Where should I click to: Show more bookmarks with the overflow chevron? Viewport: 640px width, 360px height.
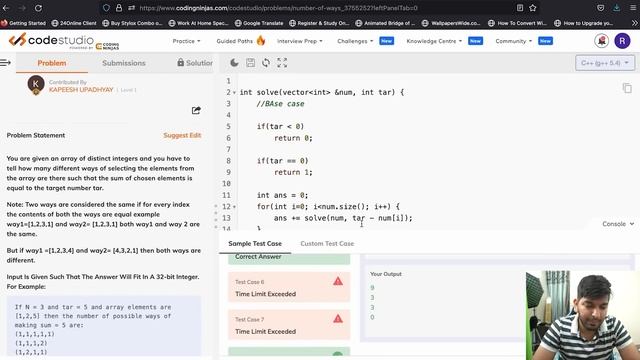634,23
